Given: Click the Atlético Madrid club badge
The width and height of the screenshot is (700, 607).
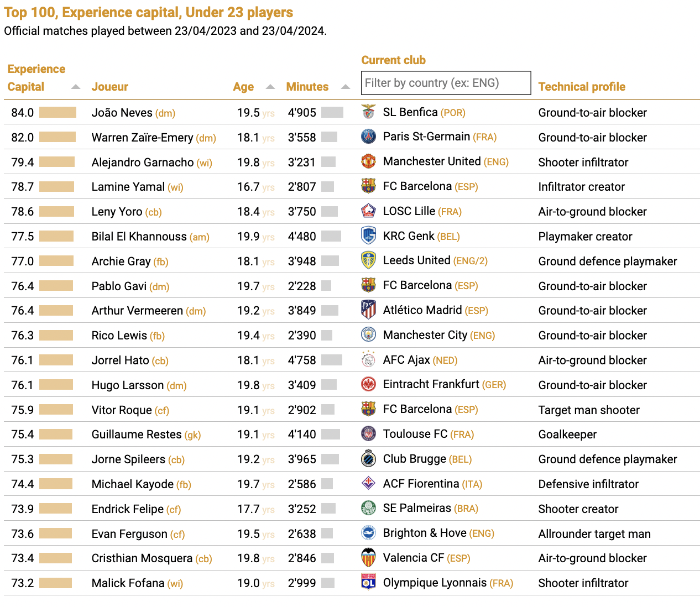Looking at the screenshot, I should click(368, 310).
